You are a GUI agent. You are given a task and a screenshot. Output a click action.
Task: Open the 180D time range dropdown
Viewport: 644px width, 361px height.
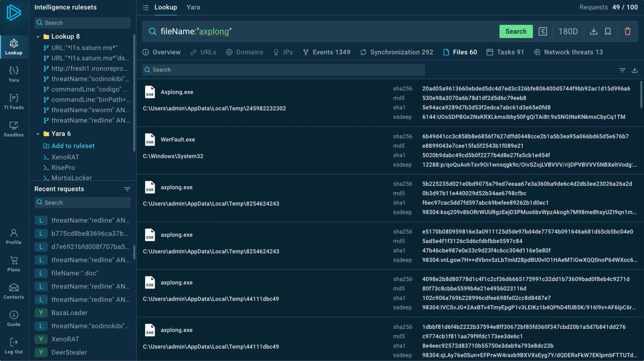pos(568,31)
